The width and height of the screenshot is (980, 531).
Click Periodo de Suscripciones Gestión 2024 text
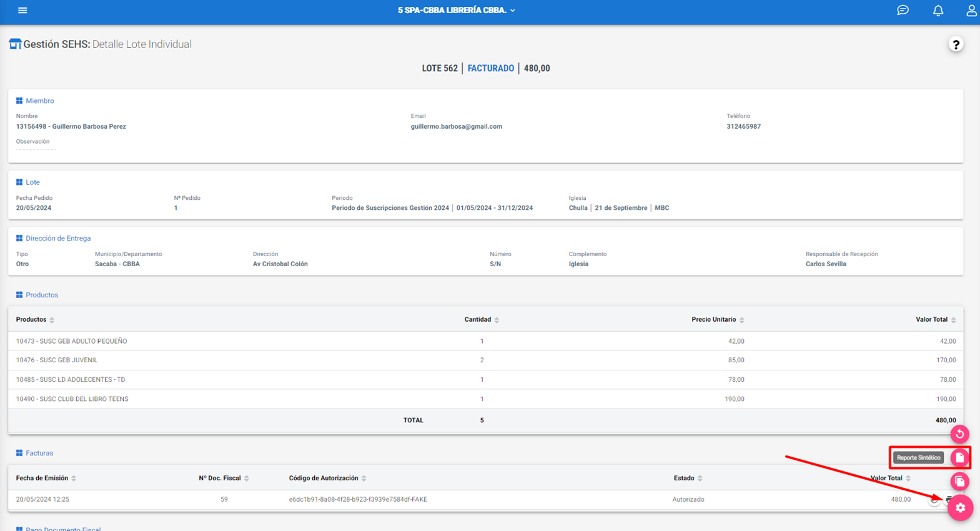coord(390,208)
